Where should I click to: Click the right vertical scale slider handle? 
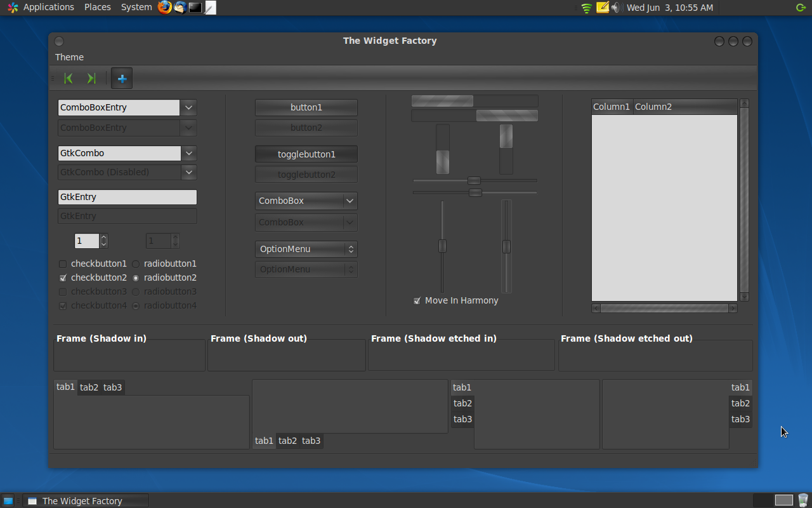506,246
